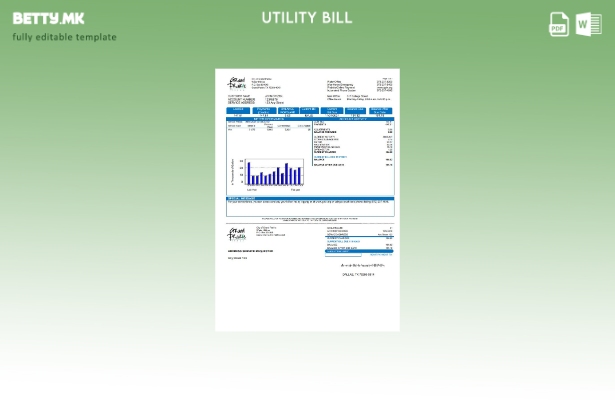Click the PDF file format icon
This screenshot has width=615, height=400.
pos(559,24)
